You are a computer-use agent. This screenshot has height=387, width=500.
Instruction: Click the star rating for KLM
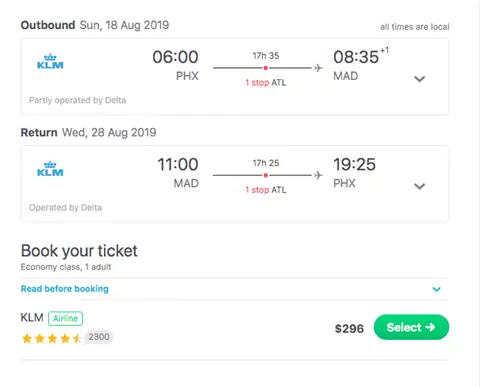[x=52, y=339]
